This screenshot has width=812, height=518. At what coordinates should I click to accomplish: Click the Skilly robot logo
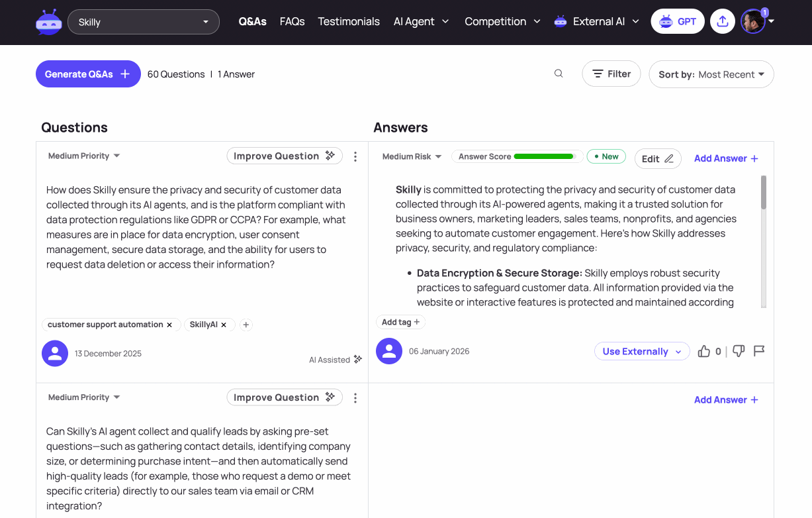click(x=49, y=22)
